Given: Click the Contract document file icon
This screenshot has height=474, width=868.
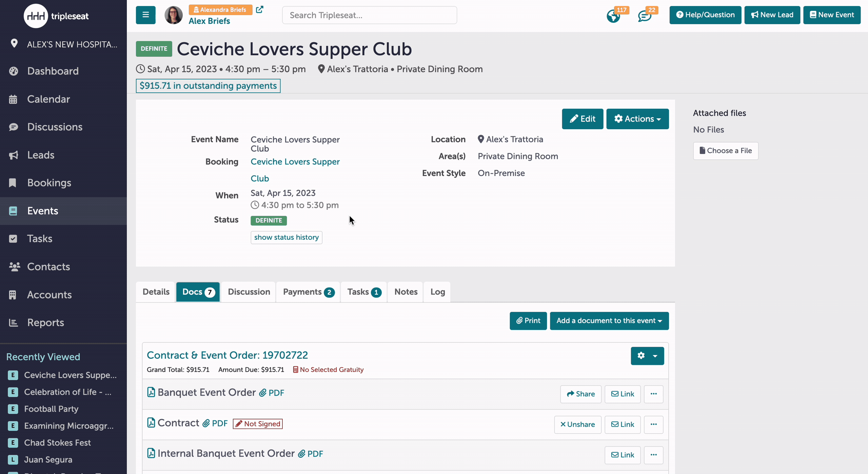Looking at the screenshot, I should coord(151,422).
